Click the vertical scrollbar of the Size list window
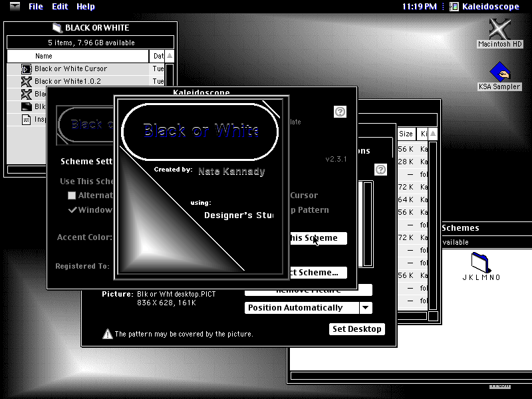 (433, 225)
